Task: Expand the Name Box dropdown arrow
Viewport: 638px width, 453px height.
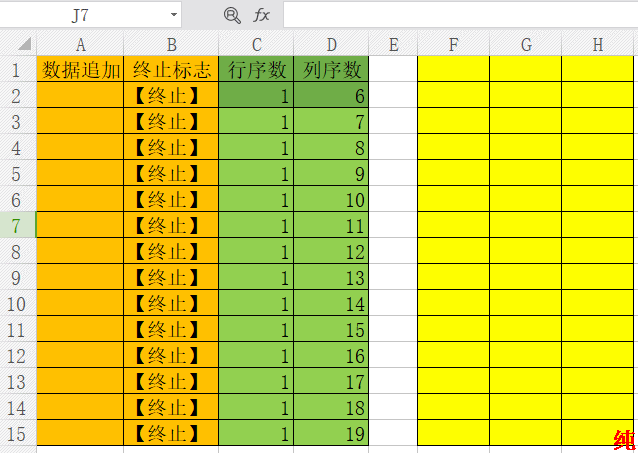Action: (x=174, y=15)
